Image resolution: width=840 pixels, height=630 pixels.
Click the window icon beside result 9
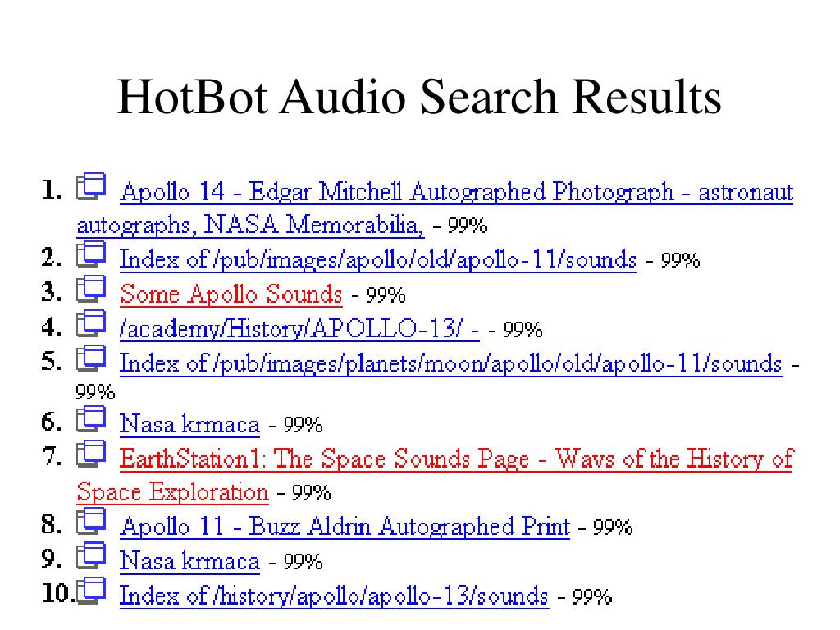tap(91, 555)
